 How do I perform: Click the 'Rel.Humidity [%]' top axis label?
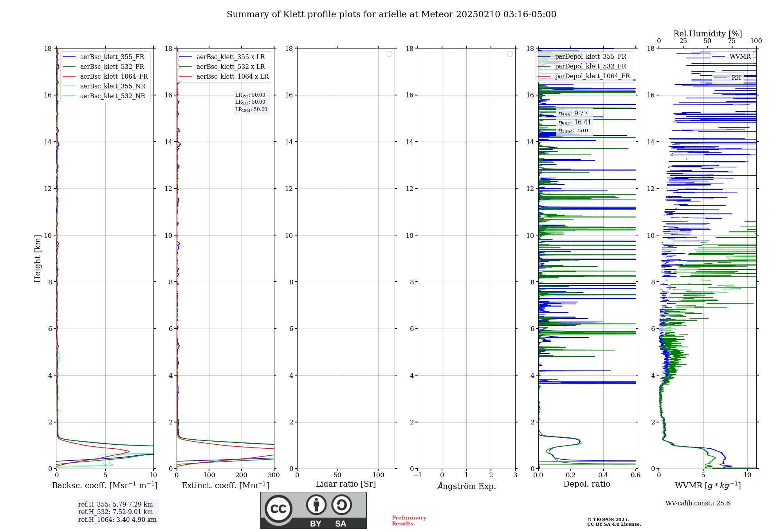[707, 34]
